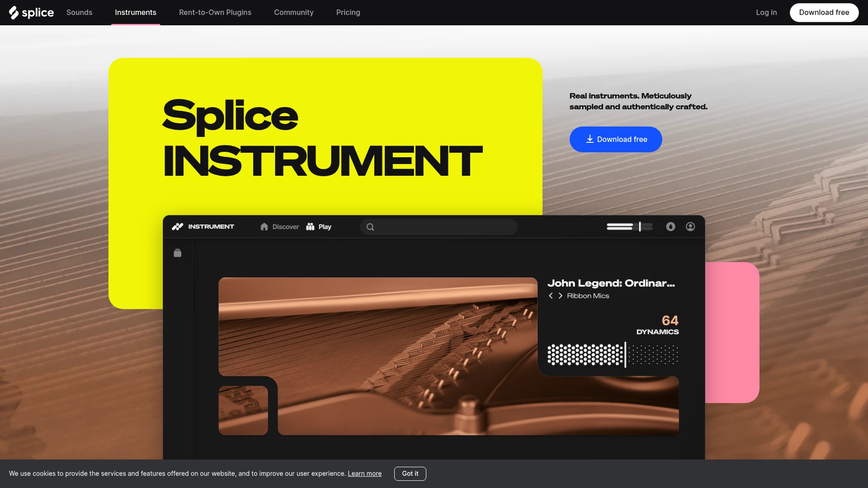Click the search magnifier icon

point(370,227)
